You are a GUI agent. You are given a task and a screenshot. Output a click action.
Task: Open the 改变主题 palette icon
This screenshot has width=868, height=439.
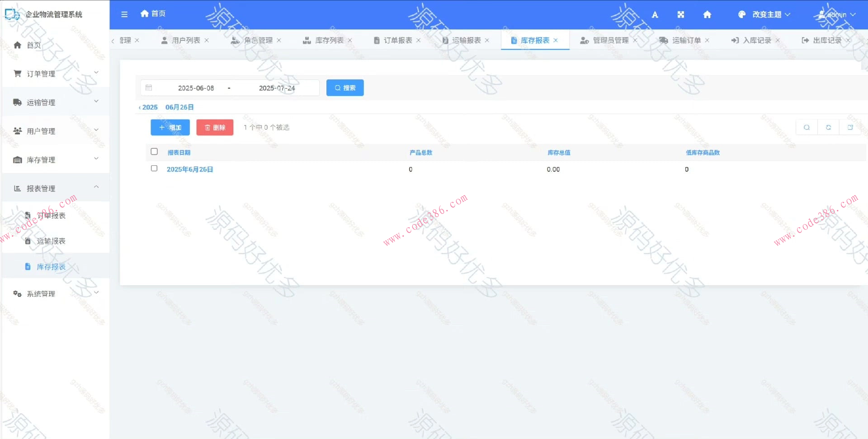tap(742, 14)
